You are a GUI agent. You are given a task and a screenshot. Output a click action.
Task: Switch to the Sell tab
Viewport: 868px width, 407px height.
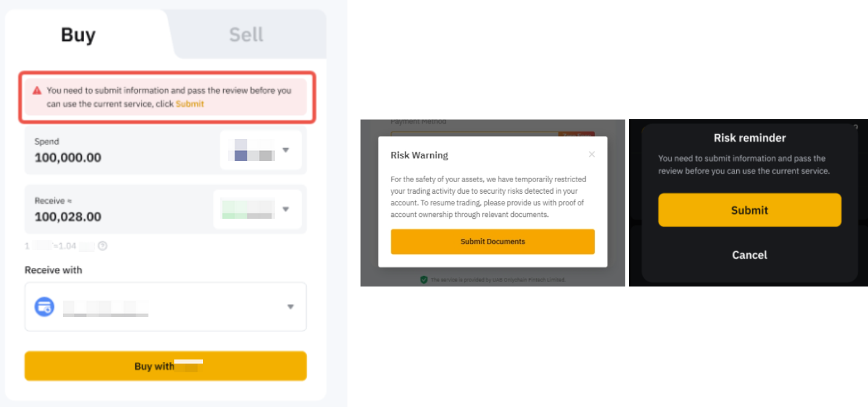tap(246, 35)
